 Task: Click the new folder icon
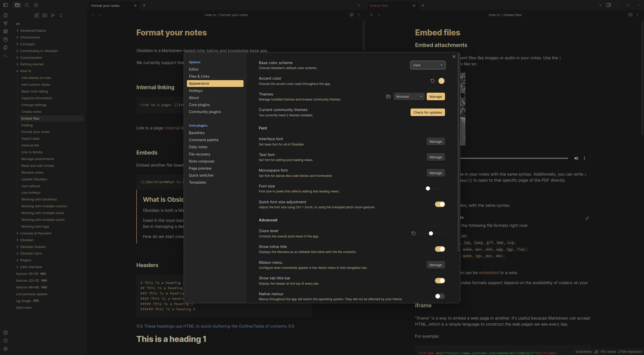[x=45, y=15]
